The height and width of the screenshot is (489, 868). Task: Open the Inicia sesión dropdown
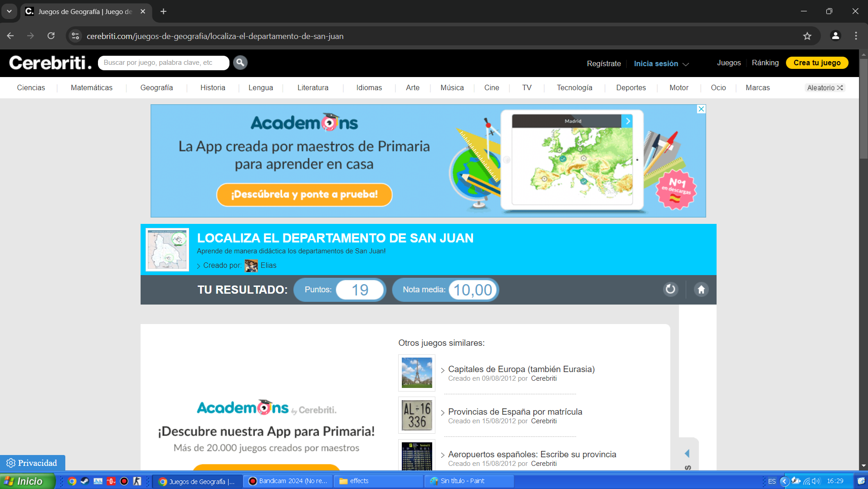(661, 63)
